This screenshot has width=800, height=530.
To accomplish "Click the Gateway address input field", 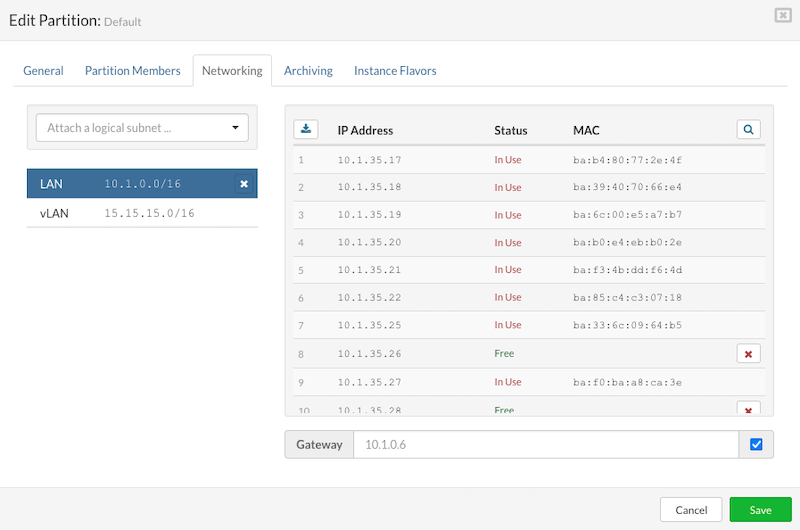I will point(545,445).
